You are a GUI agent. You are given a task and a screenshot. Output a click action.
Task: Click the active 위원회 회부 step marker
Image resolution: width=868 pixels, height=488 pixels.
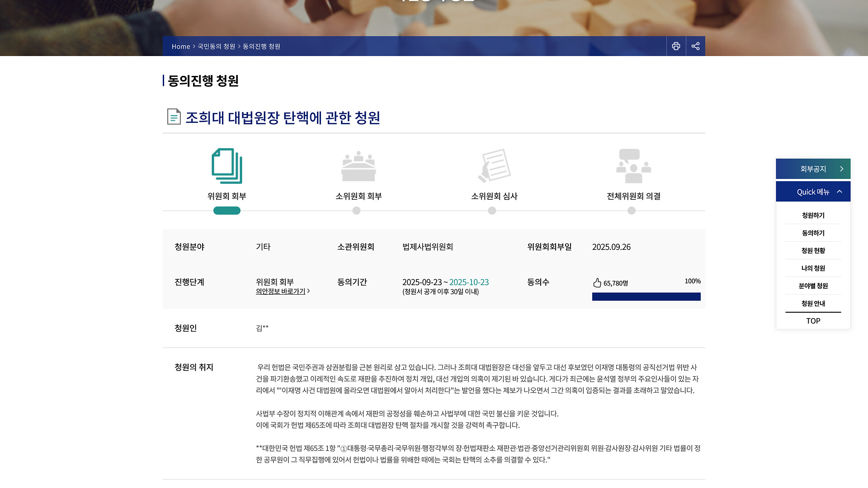click(x=227, y=211)
